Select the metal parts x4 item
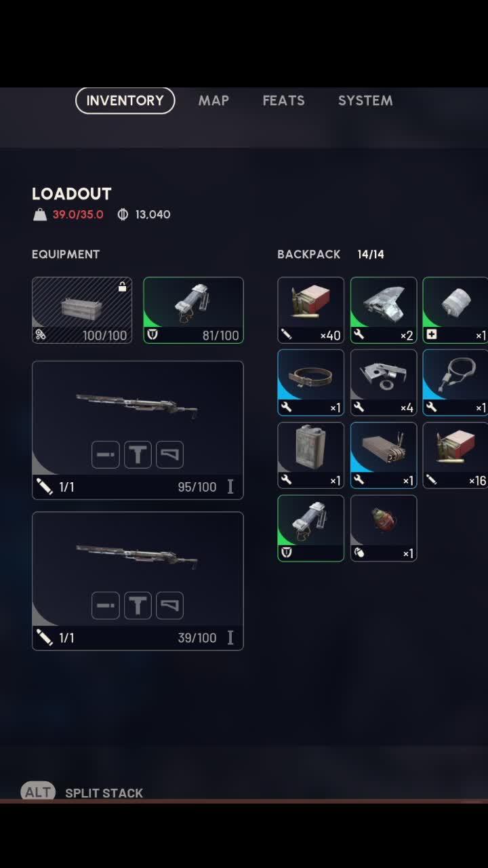The height and width of the screenshot is (868, 488). click(x=384, y=382)
